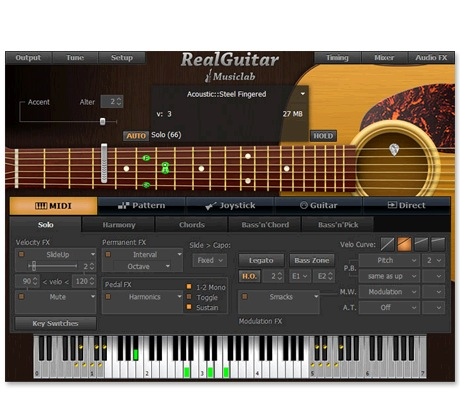Open the MIDI mode tab
The image size is (460, 416).
[54, 206]
